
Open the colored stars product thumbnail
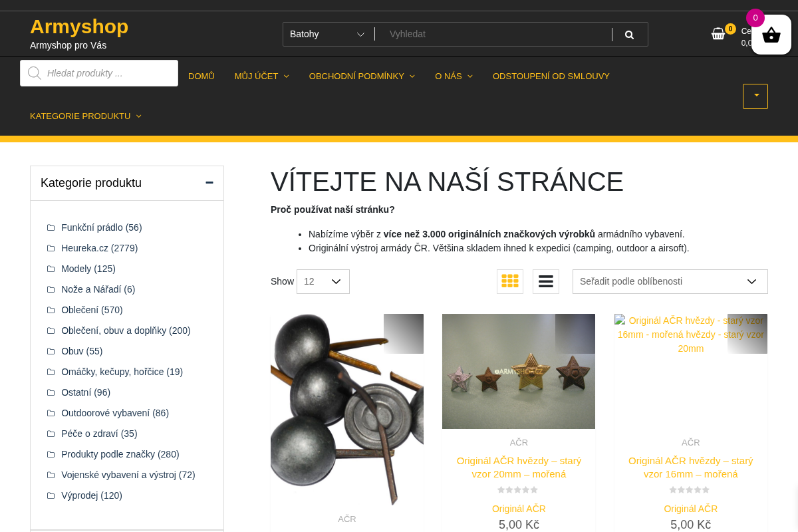point(519,371)
